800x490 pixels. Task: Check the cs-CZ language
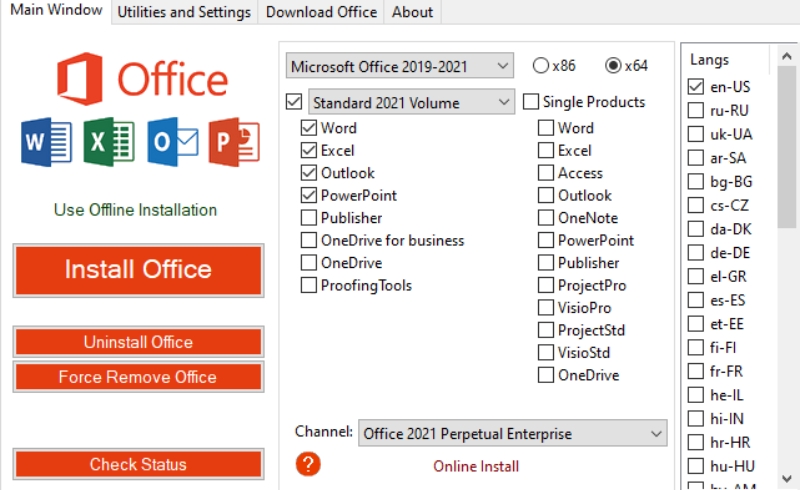click(696, 205)
